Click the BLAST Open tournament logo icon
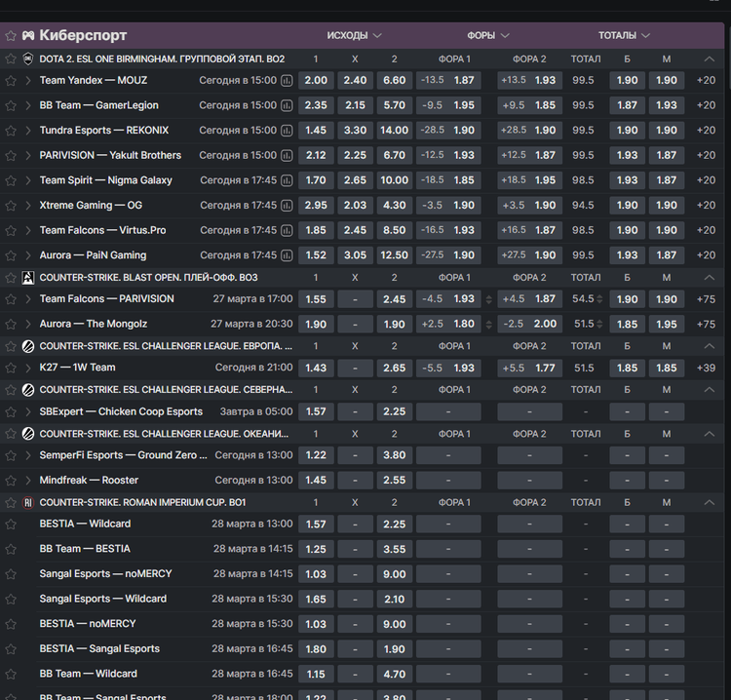 coord(28,277)
